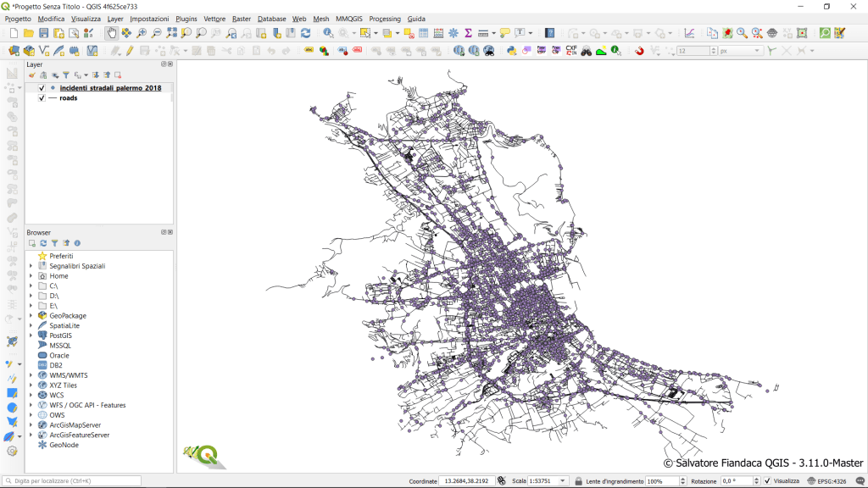Click the locator search field
Image resolution: width=868 pixels, height=488 pixels.
point(72,480)
